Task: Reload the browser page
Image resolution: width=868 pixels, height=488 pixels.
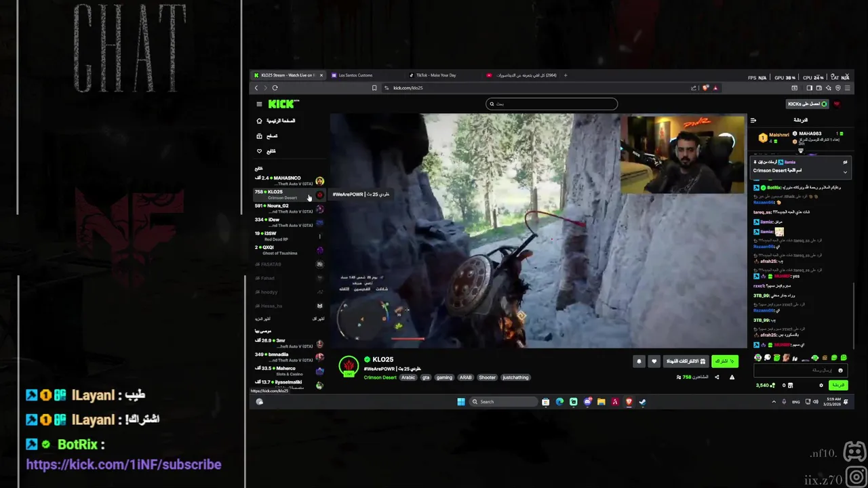Action: [x=275, y=87]
